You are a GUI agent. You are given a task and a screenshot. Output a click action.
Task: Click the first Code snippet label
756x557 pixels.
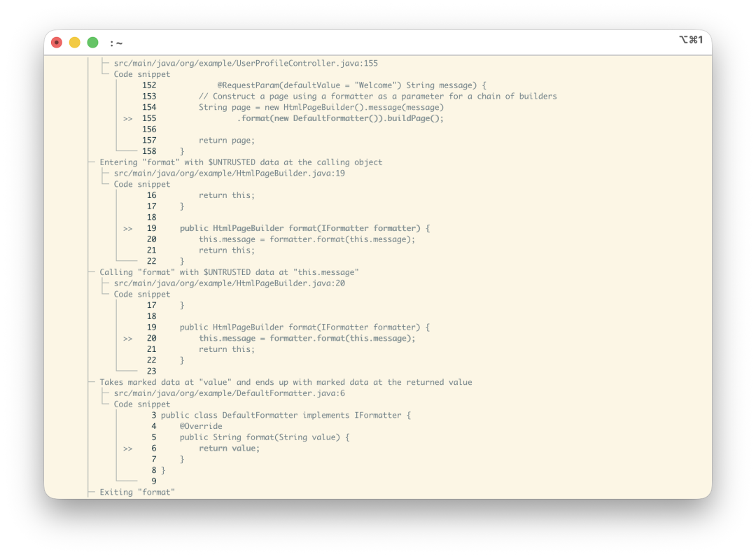point(142,74)
